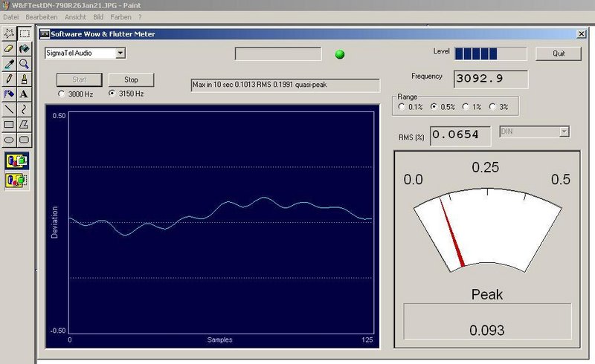Open the SigmaTel Audio device dropdown
The image size is (595, 364).
[120, 53]
